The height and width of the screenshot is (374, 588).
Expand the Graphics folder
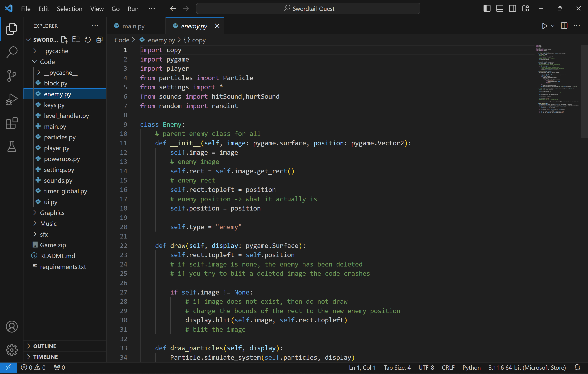[x=52, y=213]
